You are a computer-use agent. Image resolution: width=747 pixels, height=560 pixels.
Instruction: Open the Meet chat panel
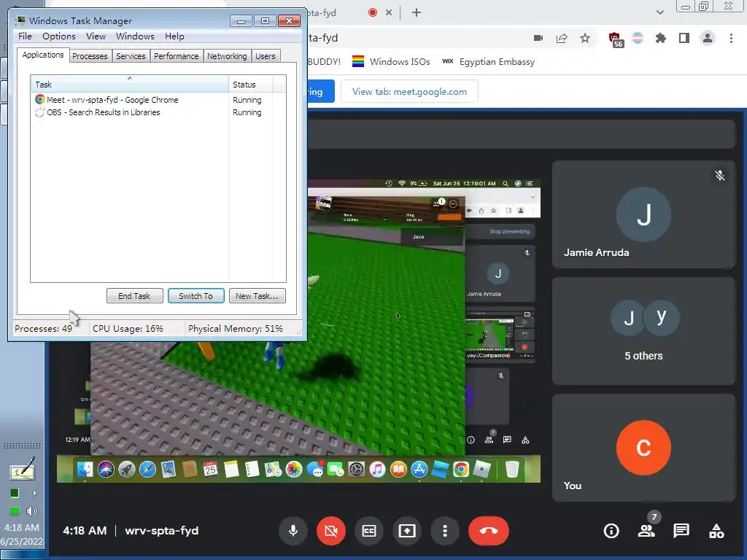681,531
